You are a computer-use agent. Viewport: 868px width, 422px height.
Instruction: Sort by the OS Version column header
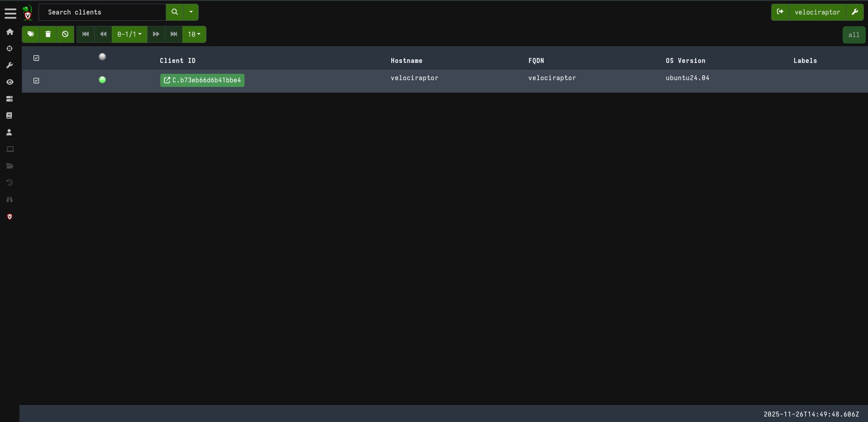685,61
